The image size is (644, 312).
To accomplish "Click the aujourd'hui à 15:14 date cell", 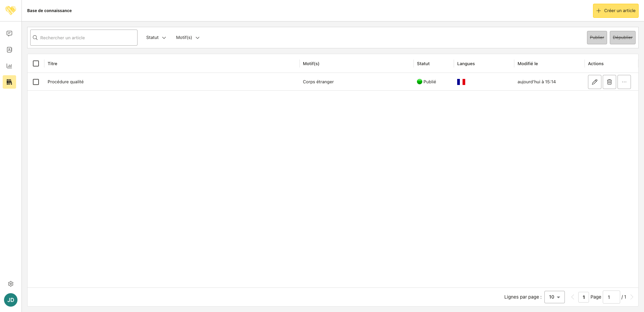I will 537,82.
